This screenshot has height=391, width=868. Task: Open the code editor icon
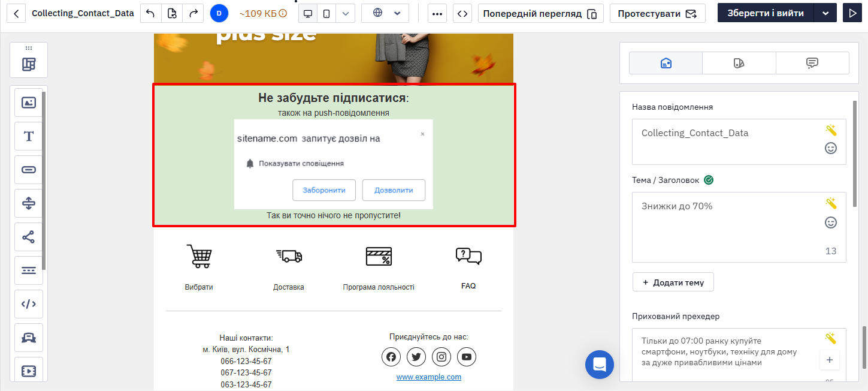(462, 13)
